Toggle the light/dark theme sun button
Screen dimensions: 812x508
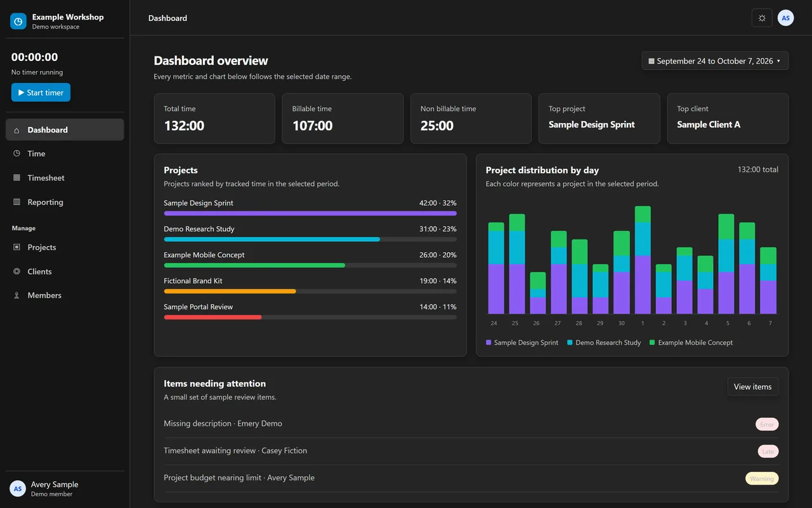click(x=762, y=18)
